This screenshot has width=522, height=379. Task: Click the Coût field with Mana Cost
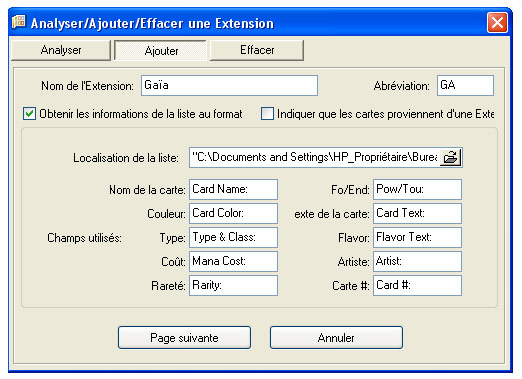(x=233, y=261)
